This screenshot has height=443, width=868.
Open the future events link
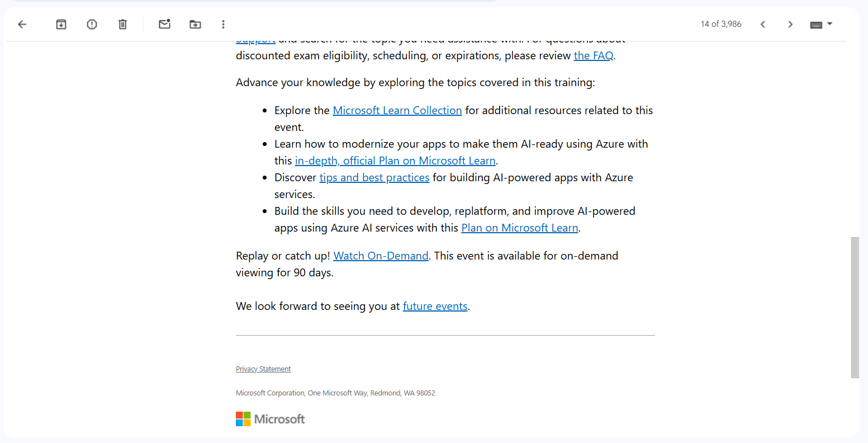point(435,306)
